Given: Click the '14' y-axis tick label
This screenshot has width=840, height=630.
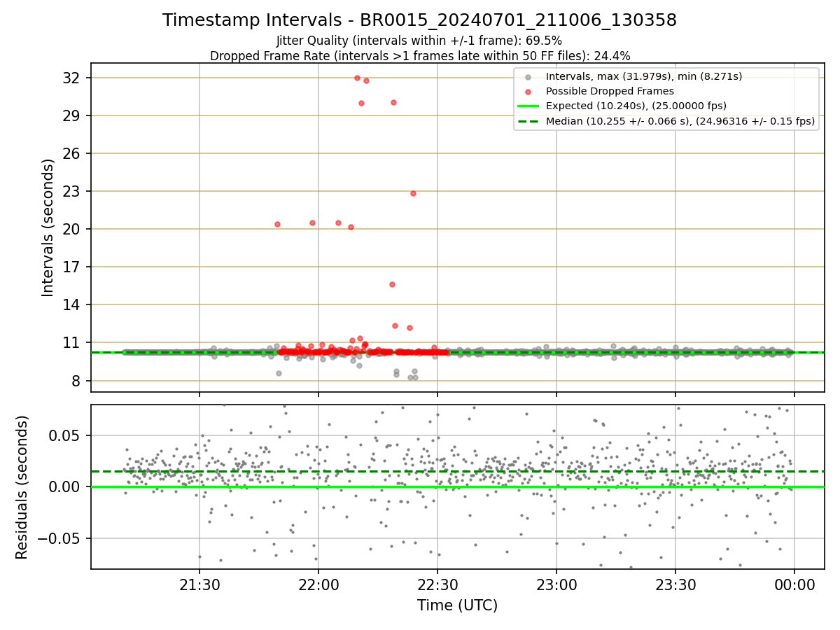Looking at the screenshot, I should [73, 304].
